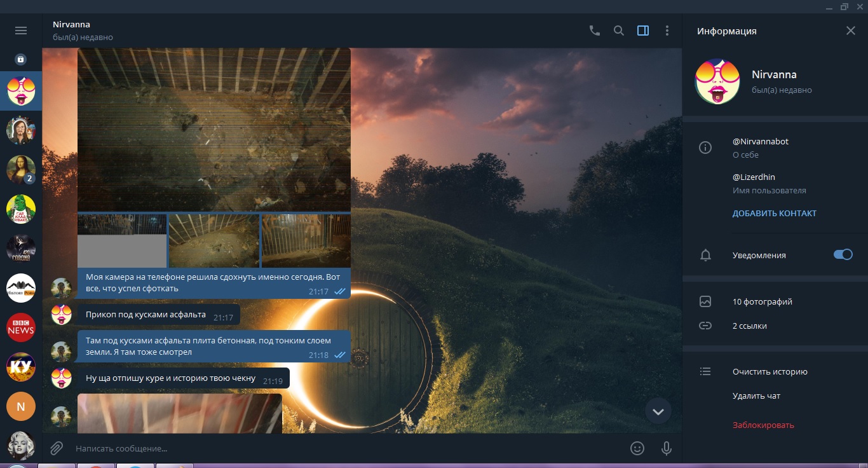Open the emoji picker
The width and height of the screenshot is (868, 468).
637,448
